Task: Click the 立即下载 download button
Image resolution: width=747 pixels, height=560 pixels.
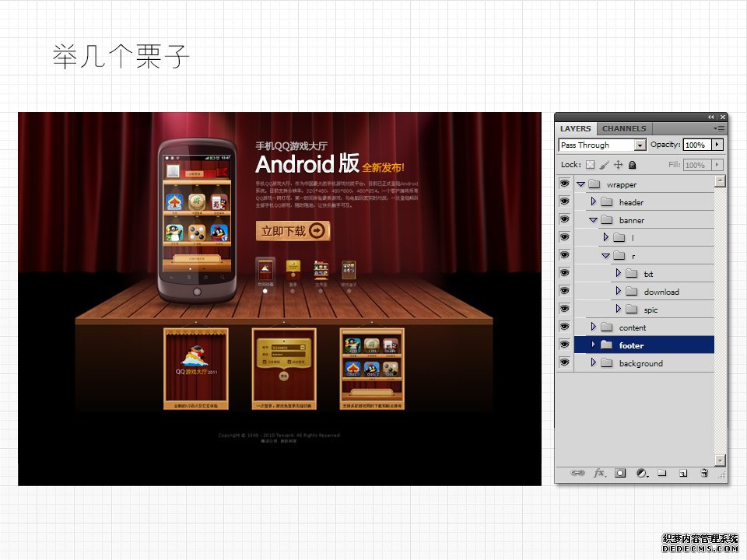Action: 293,231
